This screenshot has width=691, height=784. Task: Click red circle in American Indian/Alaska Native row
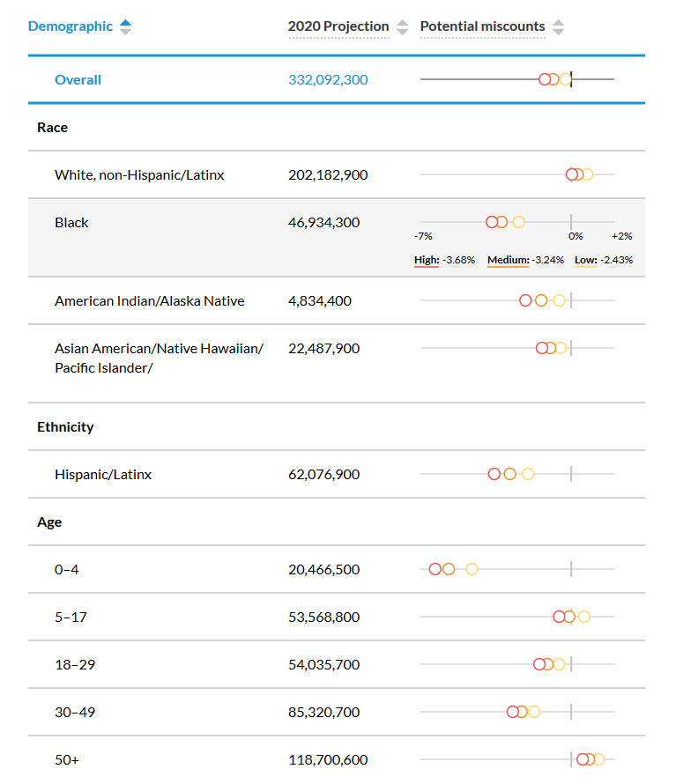pyautogui.click(x=525, y=300)
